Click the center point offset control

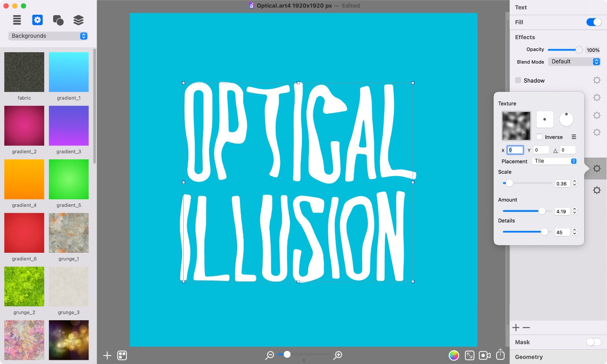(545, 120)
